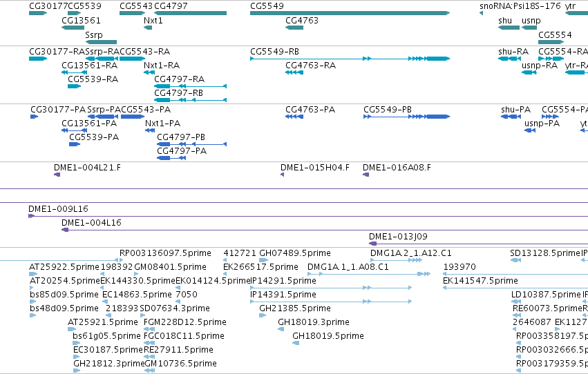Image resolution: width=588 pixels, height=374 pixels.
Task: Click the CG4797-RA transcript label
Action: 179,79
